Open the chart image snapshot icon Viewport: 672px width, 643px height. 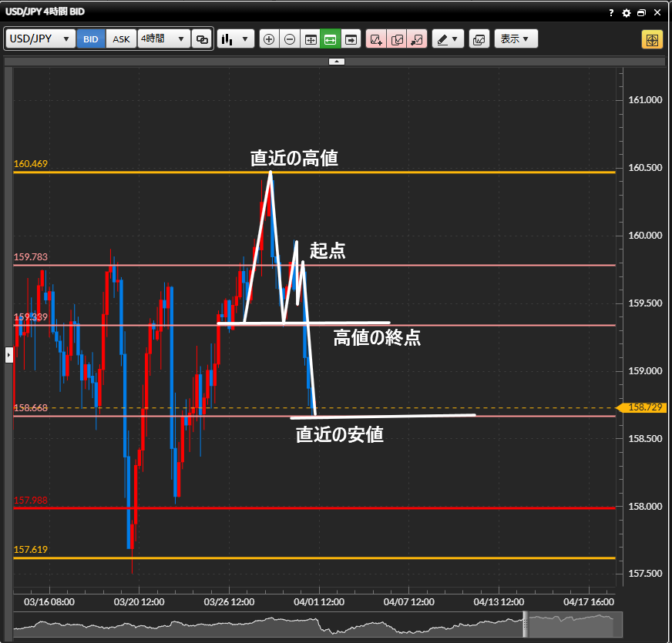(479, 39)
